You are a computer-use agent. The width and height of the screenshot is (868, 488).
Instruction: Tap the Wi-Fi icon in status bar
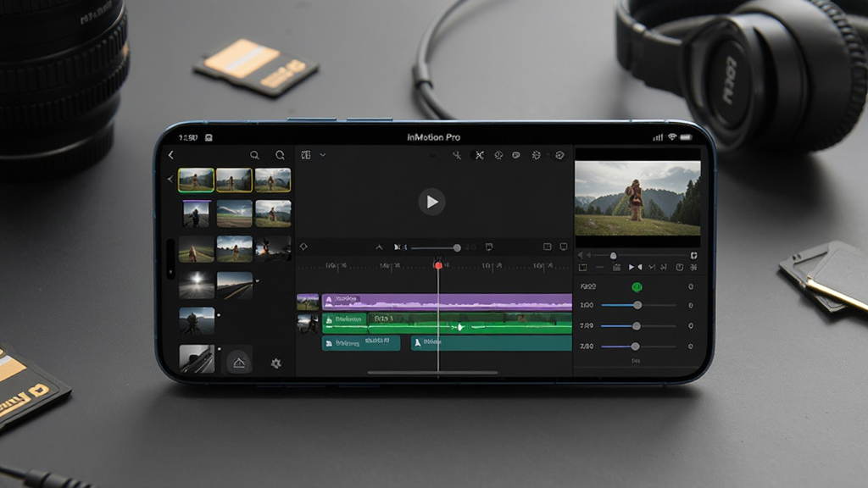click(x=672, y=136)
